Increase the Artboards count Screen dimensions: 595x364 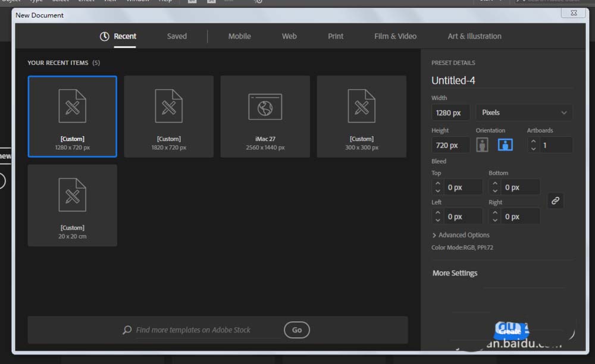coord(533,141)
